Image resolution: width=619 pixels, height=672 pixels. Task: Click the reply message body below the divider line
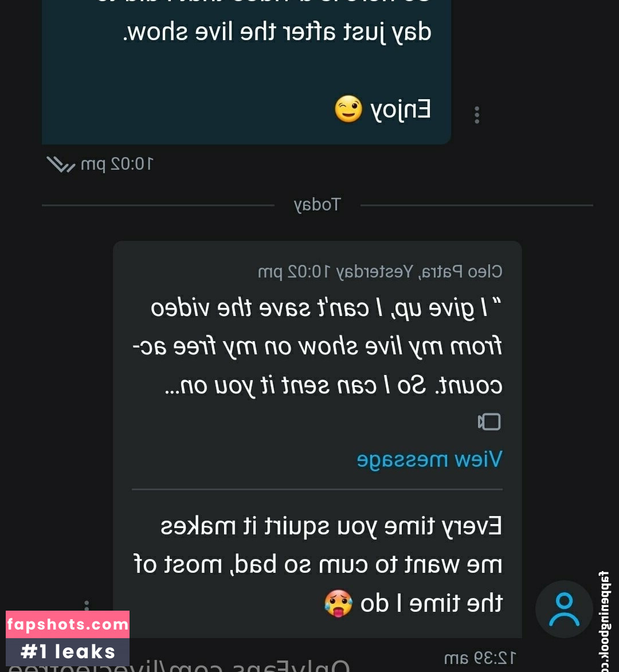[x=318, y=564]
